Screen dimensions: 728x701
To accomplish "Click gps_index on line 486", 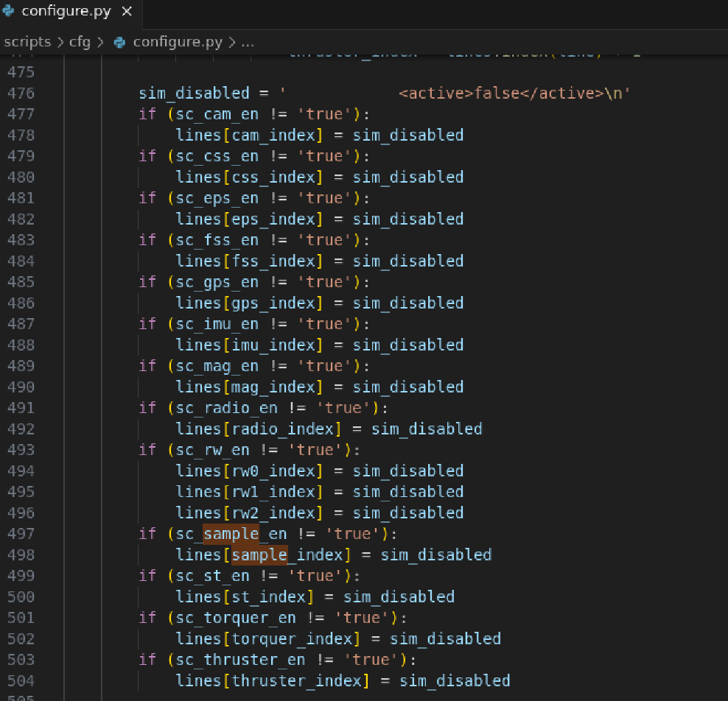I will (x=273, y=303).
